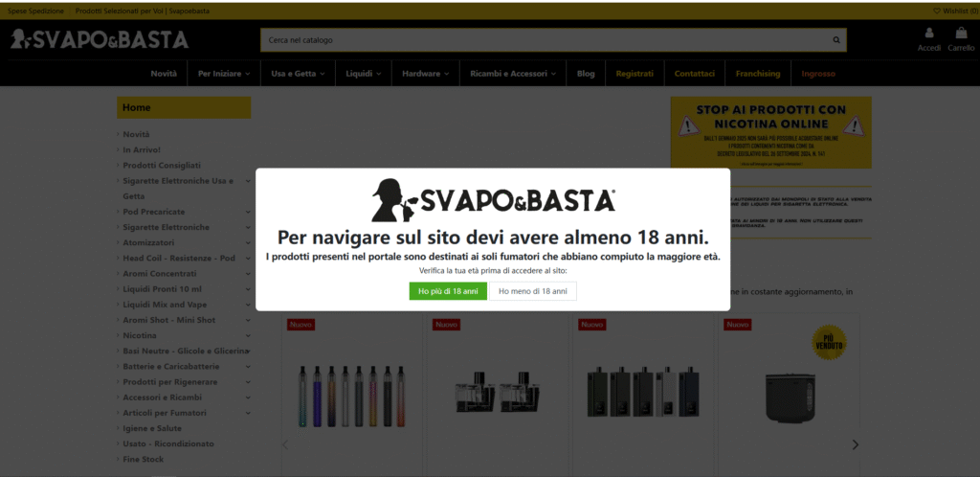Image resolution: width=980 pixels, height=477 pixels.
Task: Expand 'Prodotti per Rigenerare' chevron
Action: pyautogui.click(x=248, y=382)
